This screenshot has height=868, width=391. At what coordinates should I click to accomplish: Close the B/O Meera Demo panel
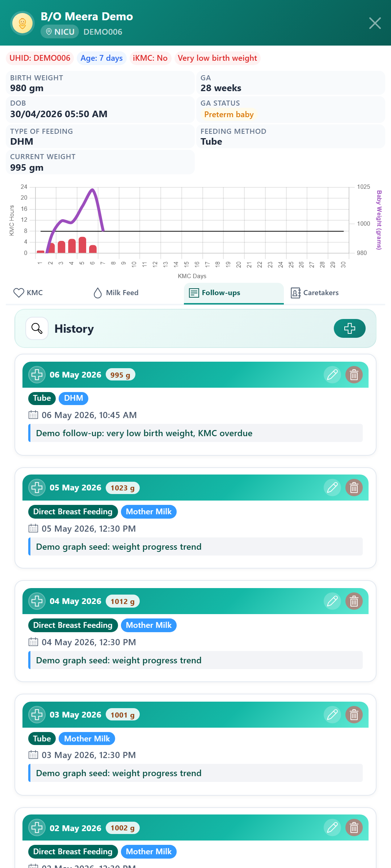pos(375,23)
